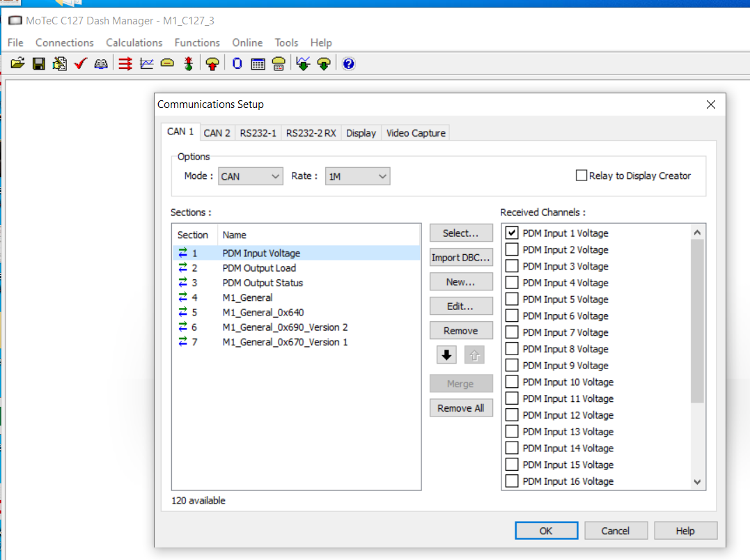Click the yellow dash with keypad icon
The width and height of the screenshot is (750, 560).
[x=279, y=63]
